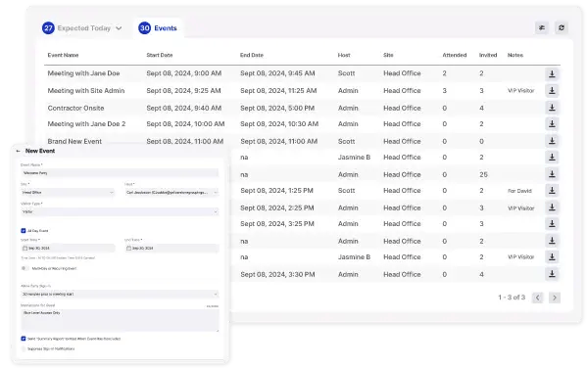Sort by the End Date column header
Screen dimensions: 588x368
pos(252,55)
